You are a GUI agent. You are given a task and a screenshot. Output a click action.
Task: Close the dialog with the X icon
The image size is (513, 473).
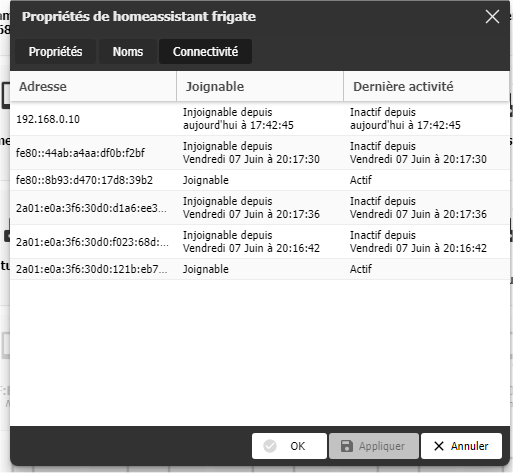[492, 17]
